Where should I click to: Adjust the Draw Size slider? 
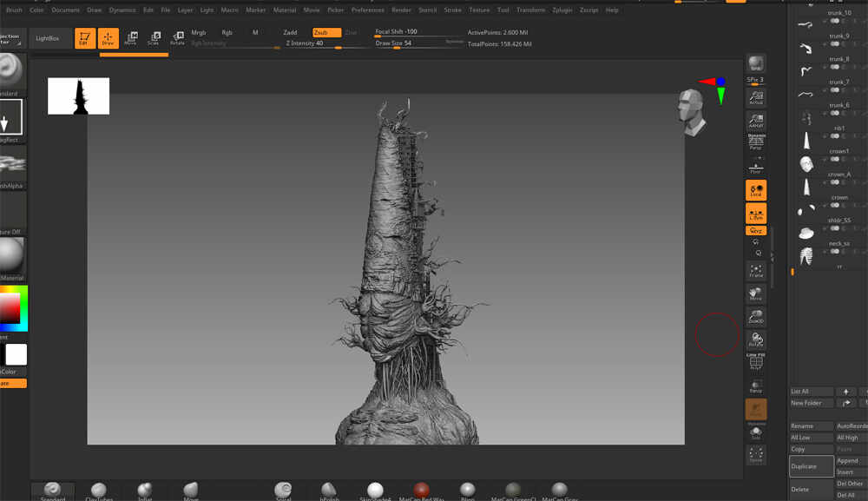pyautogui.click(x=419, y=43)
